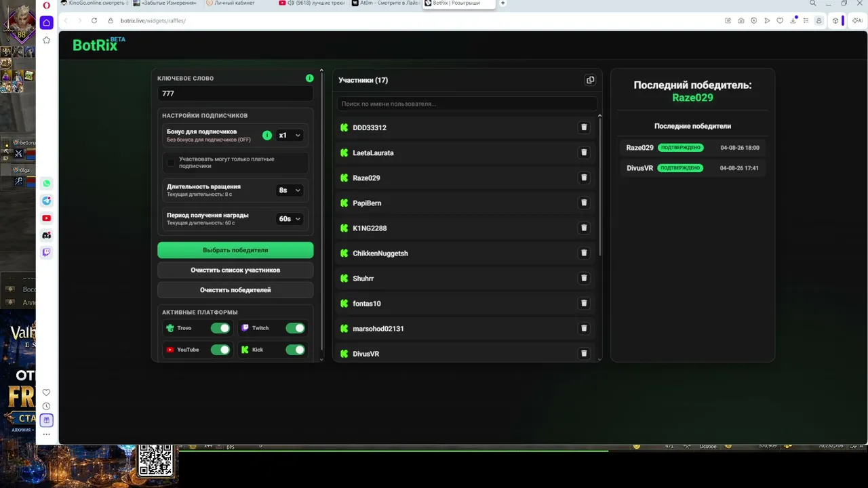
Task: Delete Raze029 from participants list
Action: click(584, 178)
